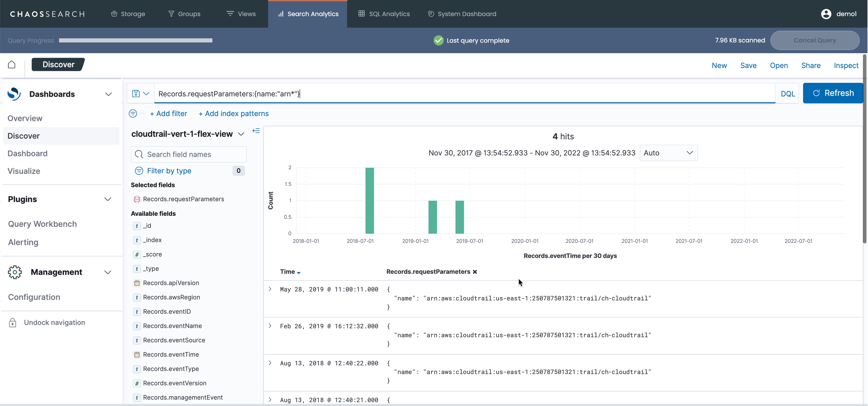Open the saved query disk icon
The height and width of the screenshot is (406, 868).
tap(136, 93)
